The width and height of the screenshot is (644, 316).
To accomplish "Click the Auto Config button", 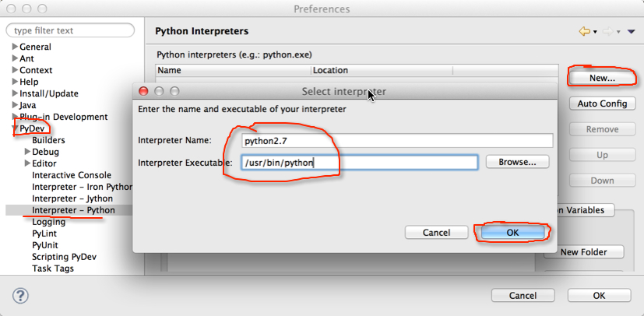I will click(x=602, y=104).
